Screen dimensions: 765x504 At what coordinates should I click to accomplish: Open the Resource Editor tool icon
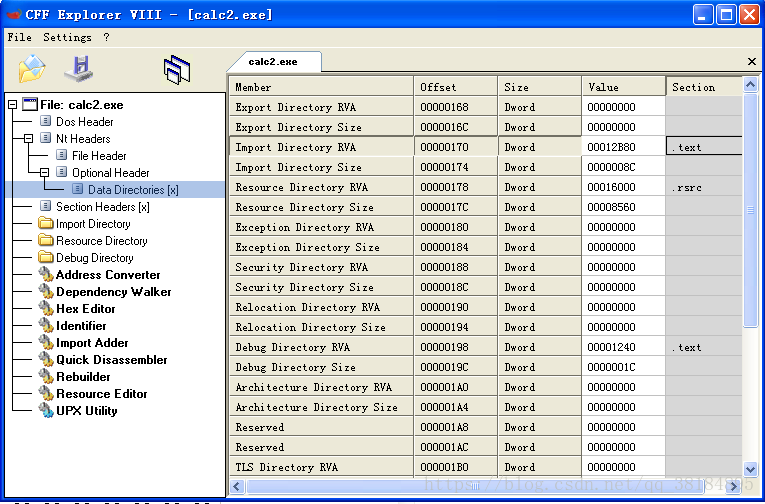click(46, 394)
